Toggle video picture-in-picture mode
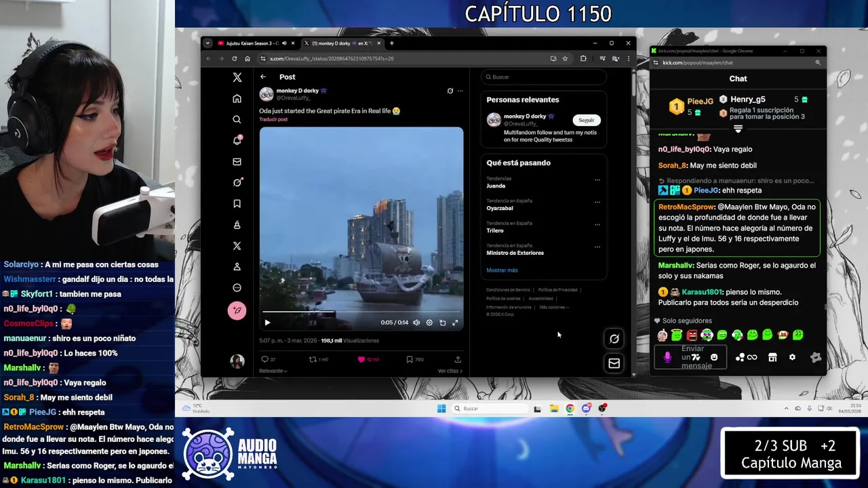The width and height of the screenshot is (868, 488). coord(442,323)
